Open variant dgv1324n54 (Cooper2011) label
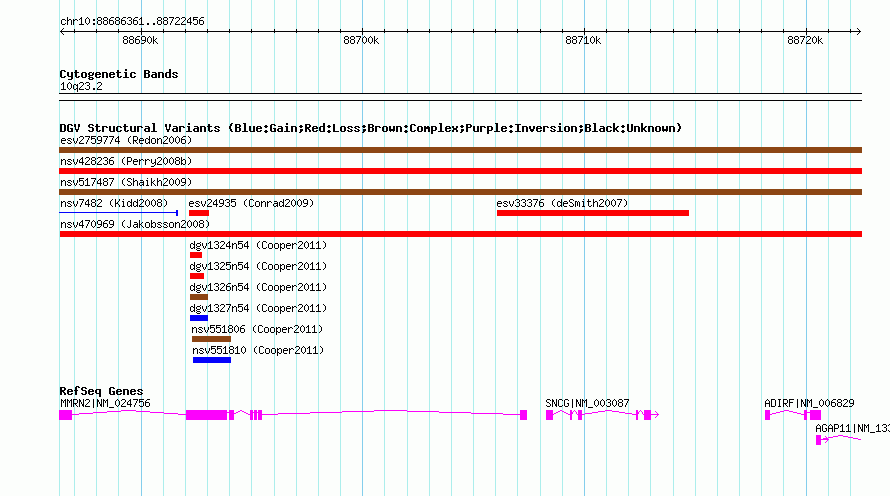The height and width of the screenshot is (496, 890). (258, 245)
